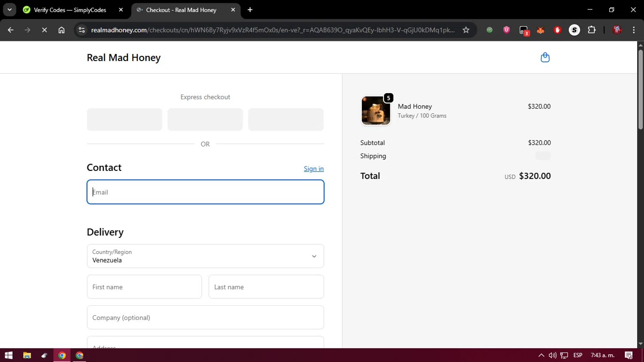This screenshot has width=644, height=362.
Task: Bookmark this page with the star icon
Action: [466, 30]
